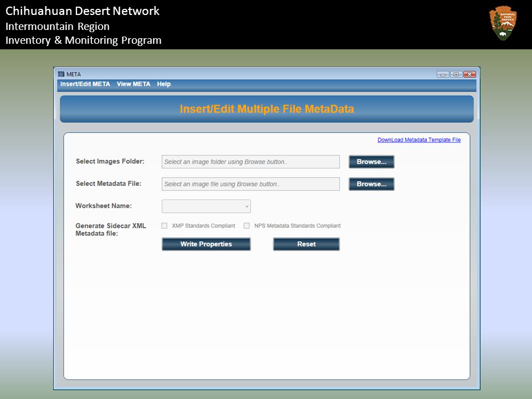Minimize the META window
Image resolution: width=532 pixels, height=399 pixels.
point(443,74)
